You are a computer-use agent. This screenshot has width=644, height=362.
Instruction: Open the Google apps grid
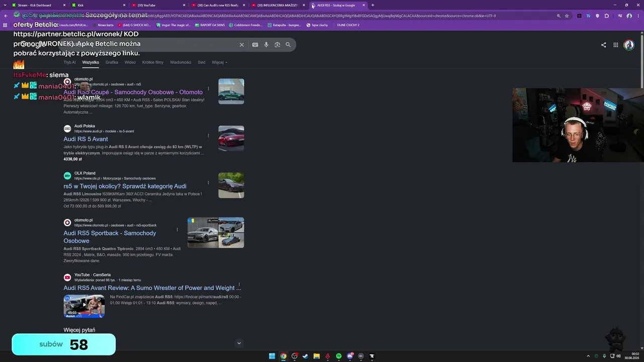(x=615, y=45)
